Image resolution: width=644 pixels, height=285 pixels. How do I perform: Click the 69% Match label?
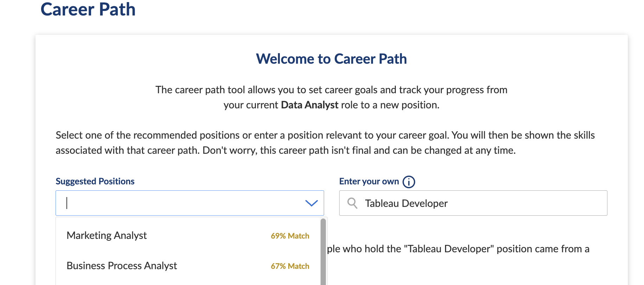coord(290,236)
